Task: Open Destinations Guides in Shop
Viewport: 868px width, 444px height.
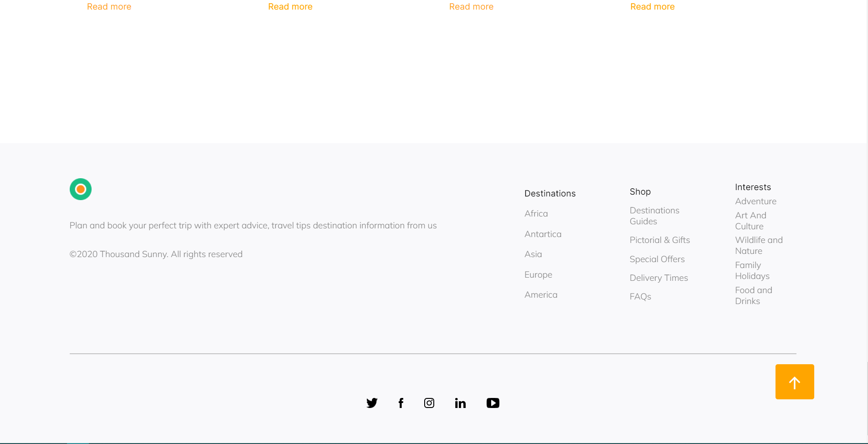Action: 654,216
